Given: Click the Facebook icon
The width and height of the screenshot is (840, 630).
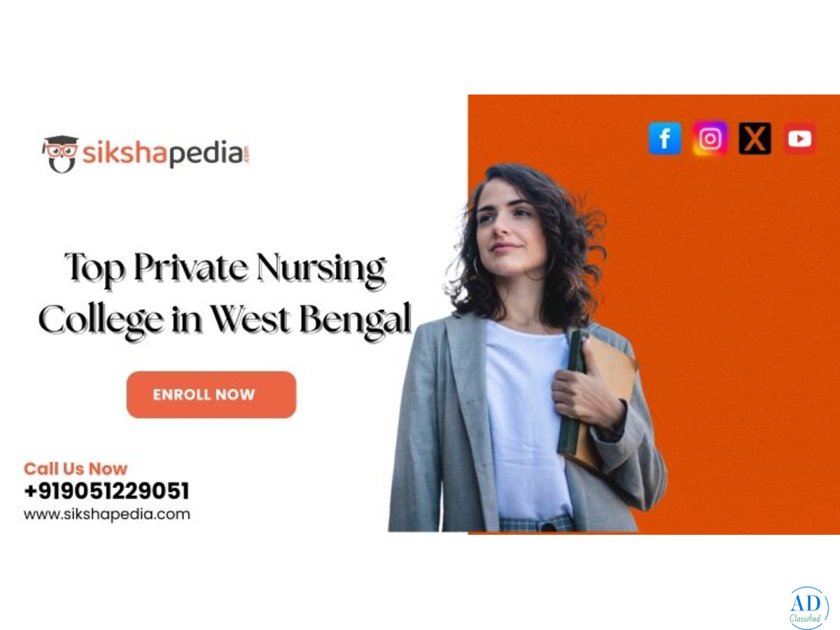Looking at the screenshot, I should point(664,139).
